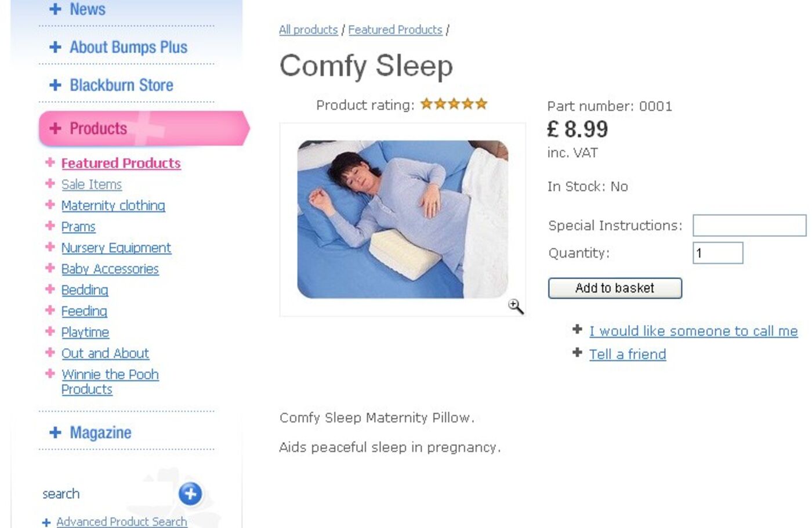This screenshot has height=528, width=812.
Task: Click the blue round search plus button
Action: pyautogui.click(x=190, y=494)
